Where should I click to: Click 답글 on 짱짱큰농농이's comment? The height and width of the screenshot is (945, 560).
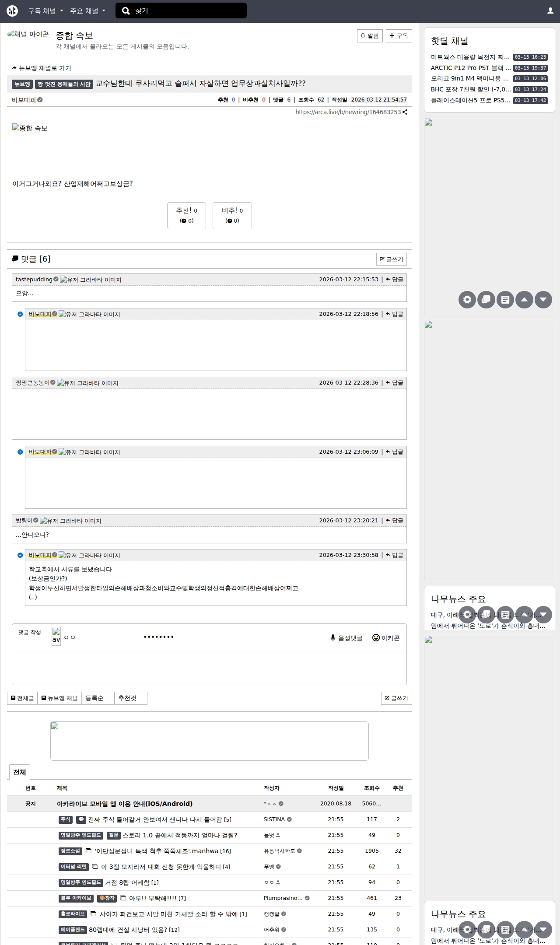pyautogui.click(x=395, y=383)
